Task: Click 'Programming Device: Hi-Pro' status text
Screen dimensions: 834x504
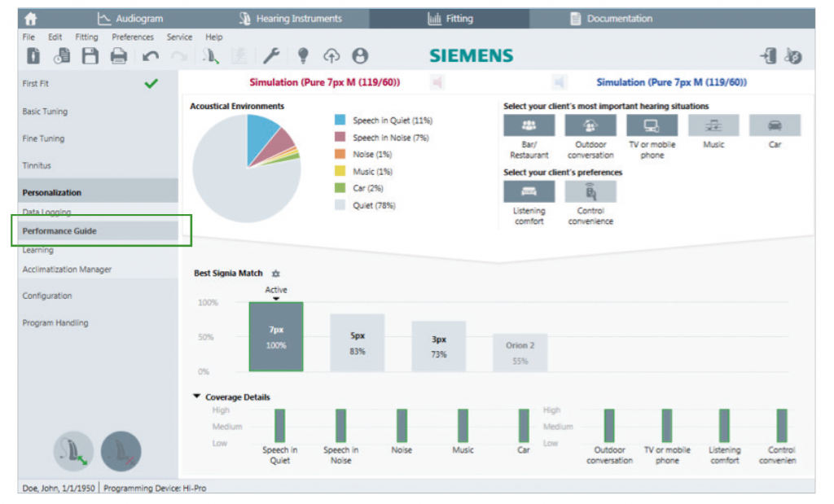Action: click(x=155, y=488)
